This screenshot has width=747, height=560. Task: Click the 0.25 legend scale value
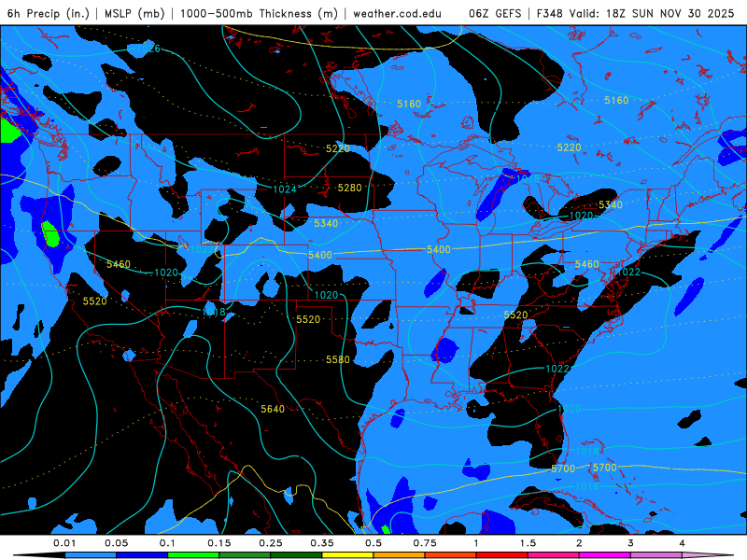(271, 543)
